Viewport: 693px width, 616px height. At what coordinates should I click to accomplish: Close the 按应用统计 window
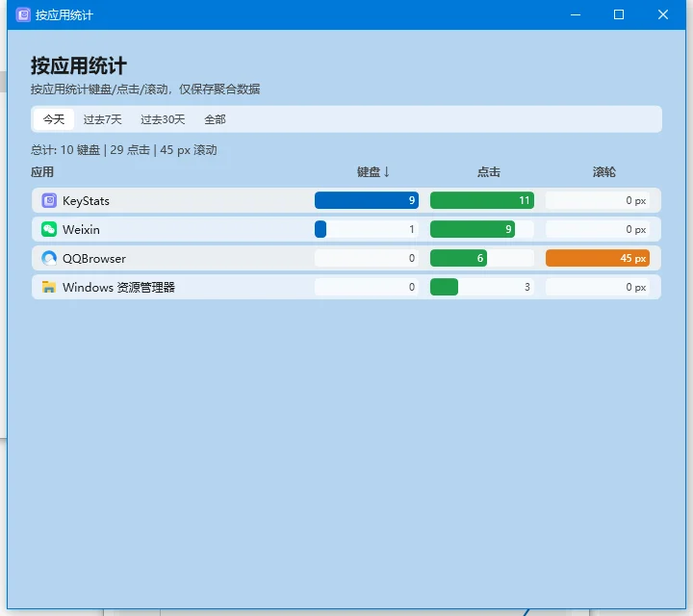coord(663,14)
